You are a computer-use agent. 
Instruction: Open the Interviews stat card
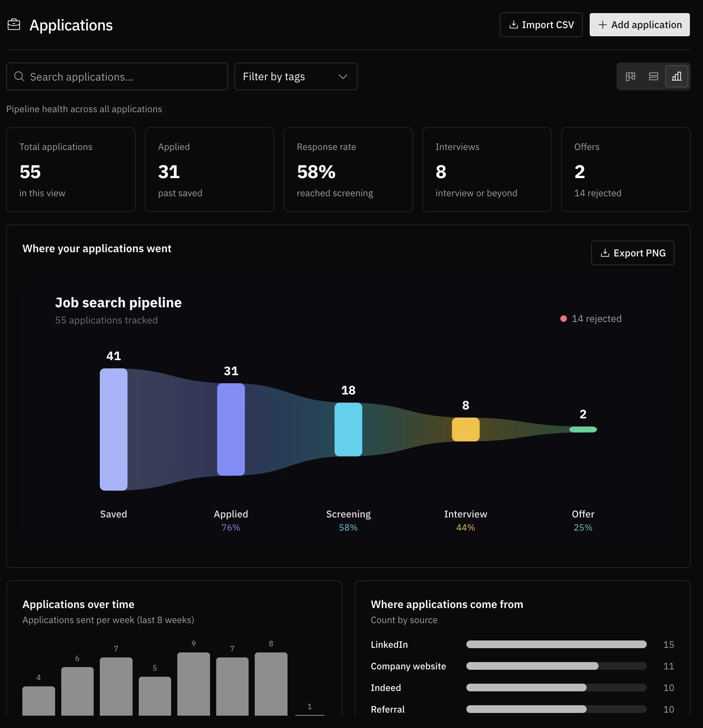(487, 170)
